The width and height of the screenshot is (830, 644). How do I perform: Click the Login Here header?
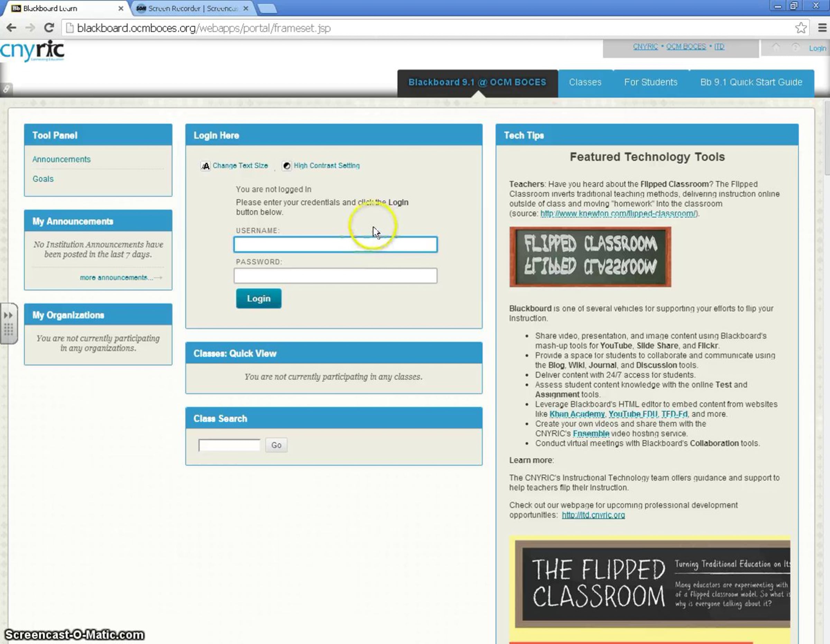334,135
